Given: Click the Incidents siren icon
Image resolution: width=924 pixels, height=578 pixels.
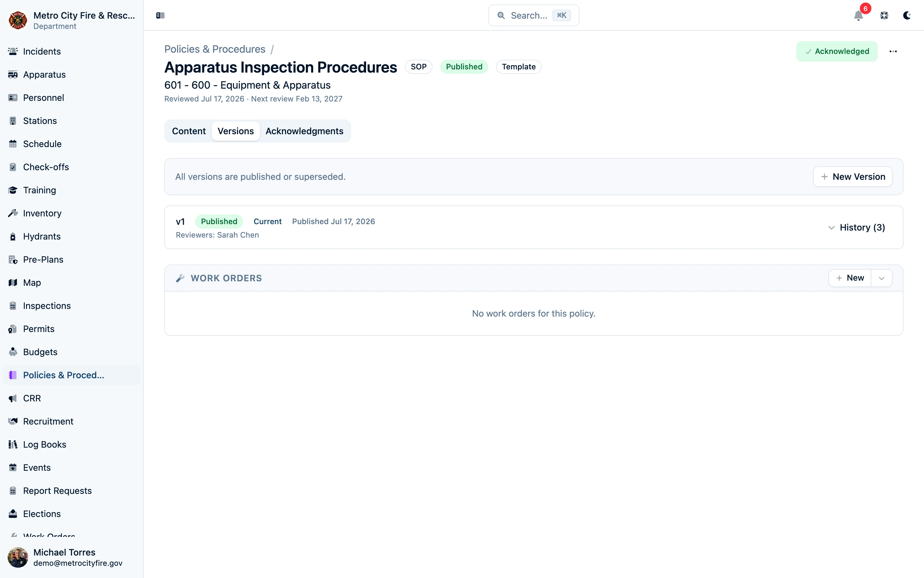Looking at the screenshot, I should [13, 51].
